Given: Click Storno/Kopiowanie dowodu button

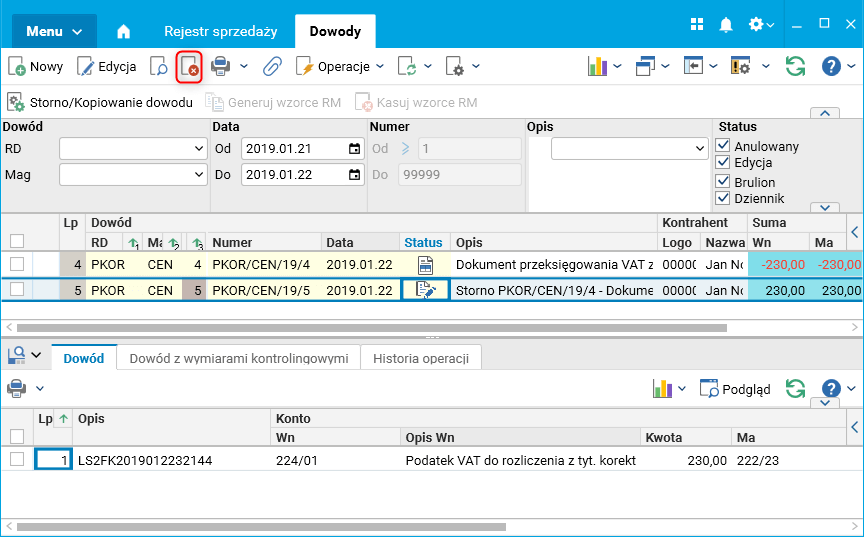Looking at the screenshot, I should [100, 102].
